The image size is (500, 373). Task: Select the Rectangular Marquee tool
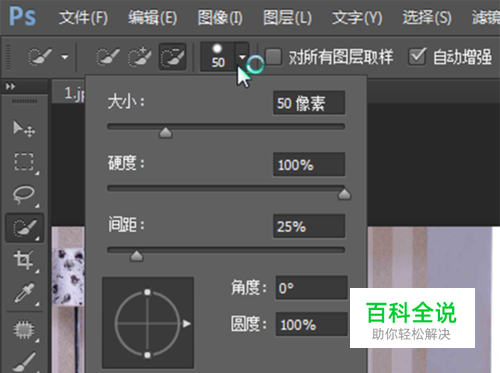tap(24, 162)
